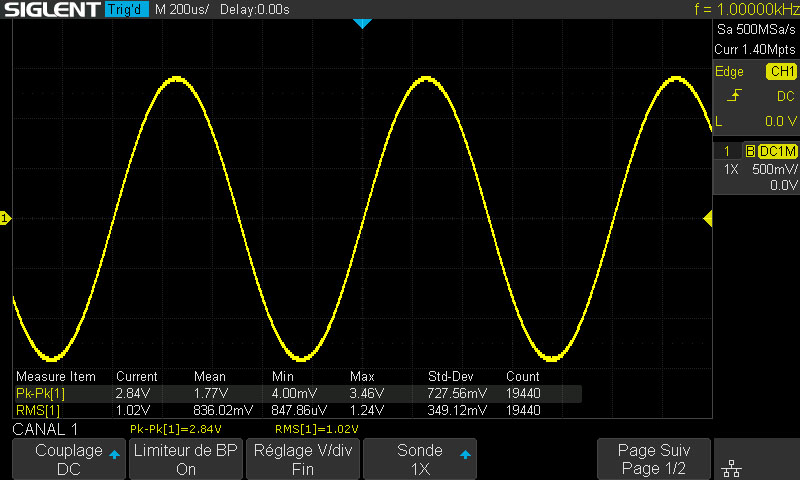Click the M 200us/ timebase readout
The width and height of the screenshot is (800, 480).
(x=182, y=9)
